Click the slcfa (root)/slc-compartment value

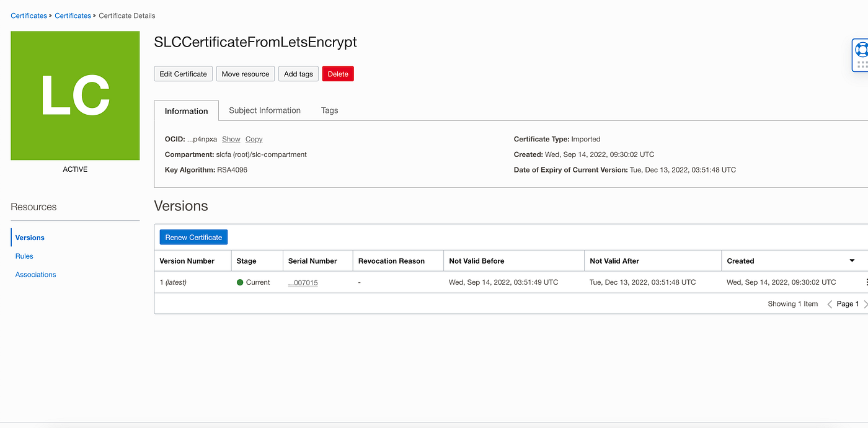coord(261,154)
